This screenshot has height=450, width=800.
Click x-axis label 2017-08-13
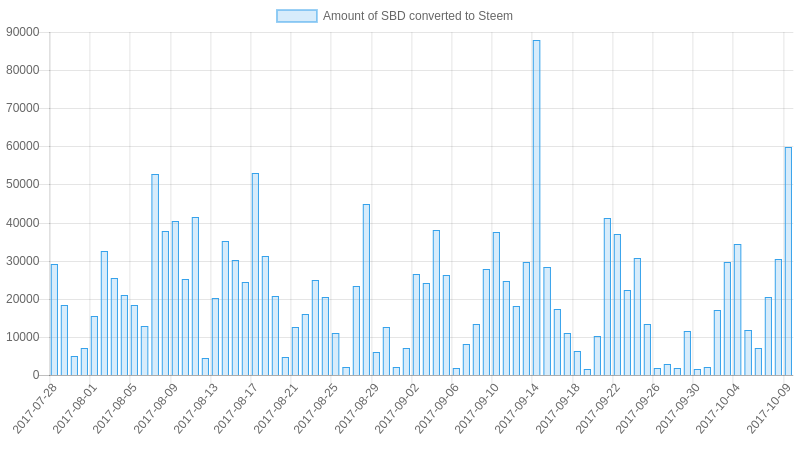click(195, 409)
